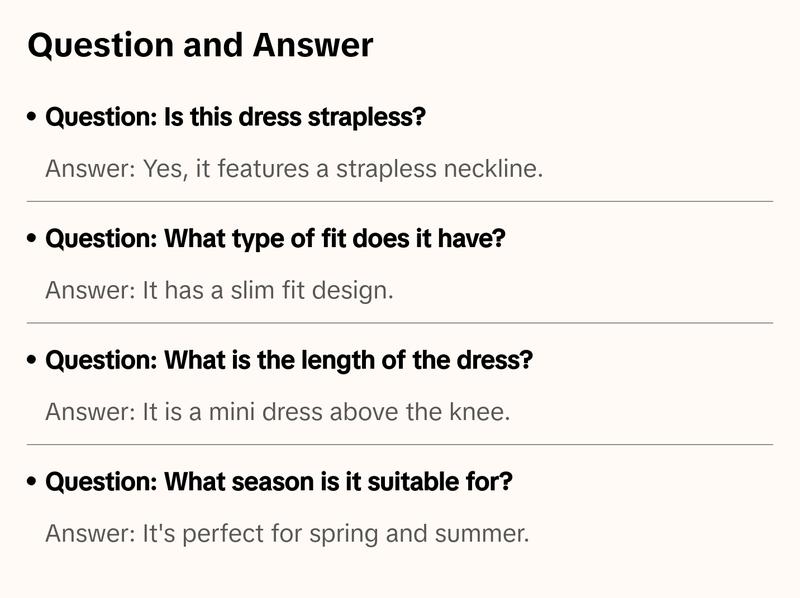Click the bullet beside the fit question
The image size is (800, 598).
[x=33, y=239]
